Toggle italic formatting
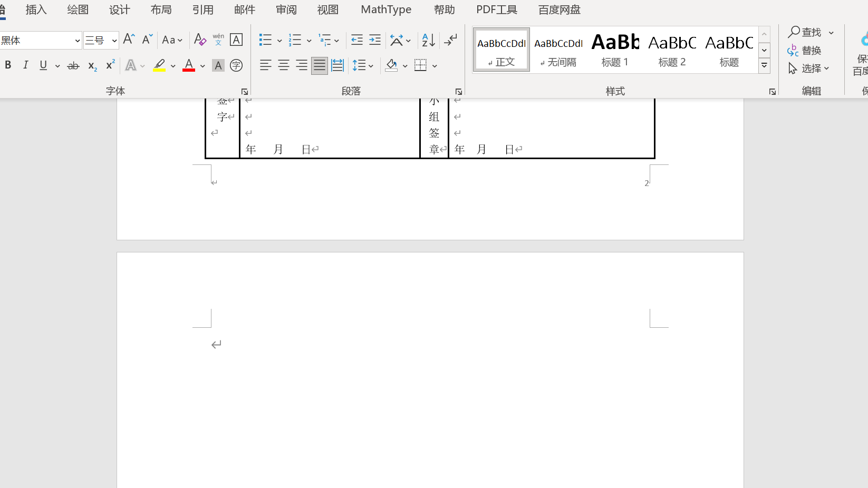 tap(25, 65)
